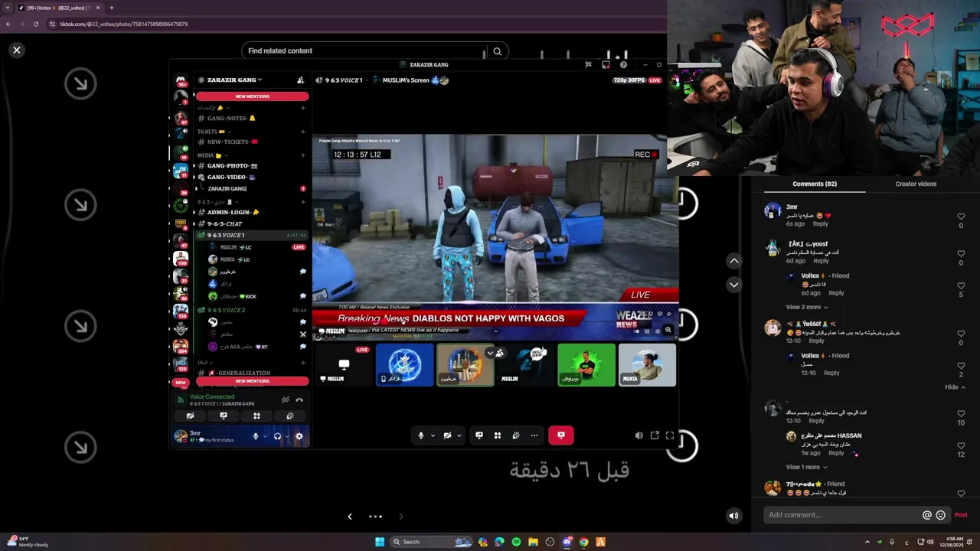
Task: Like HASSAN's reply showing 12 likes
Action: point(961,445)
